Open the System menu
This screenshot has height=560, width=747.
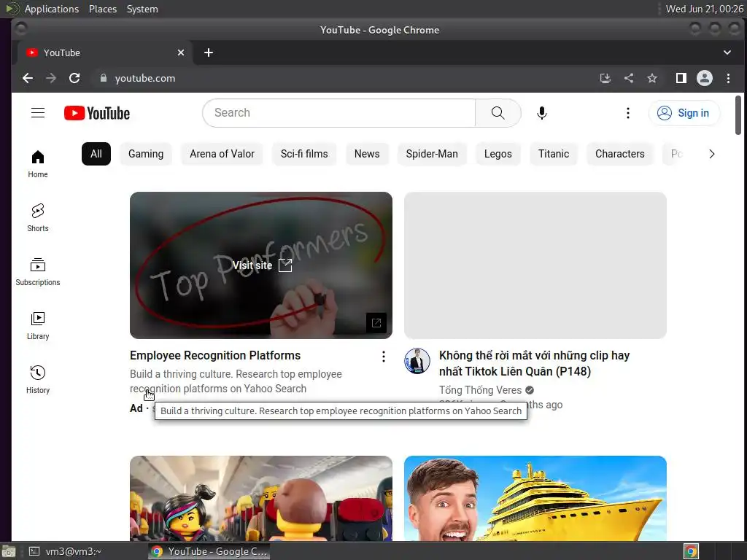142,9
